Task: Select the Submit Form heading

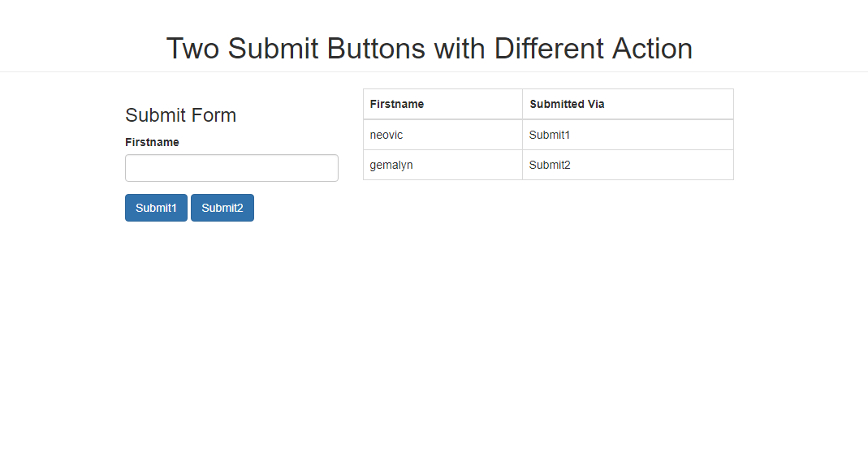Action: pyautogui.click(x=180, y=115)
